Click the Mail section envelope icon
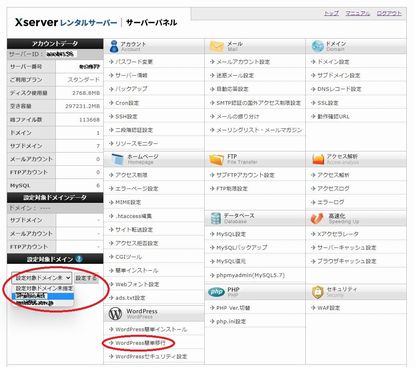This screenshot has width=415, height=367. click(216, 46)
